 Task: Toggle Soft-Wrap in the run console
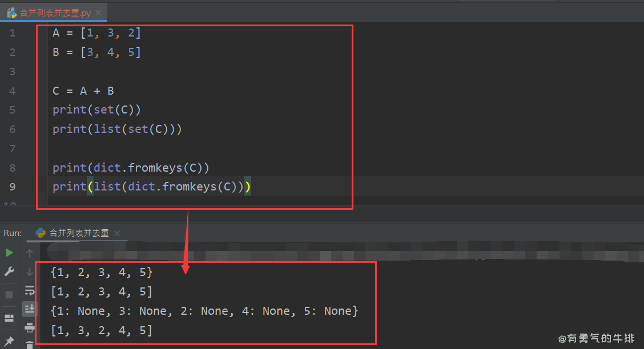click(x=29, y=291)
